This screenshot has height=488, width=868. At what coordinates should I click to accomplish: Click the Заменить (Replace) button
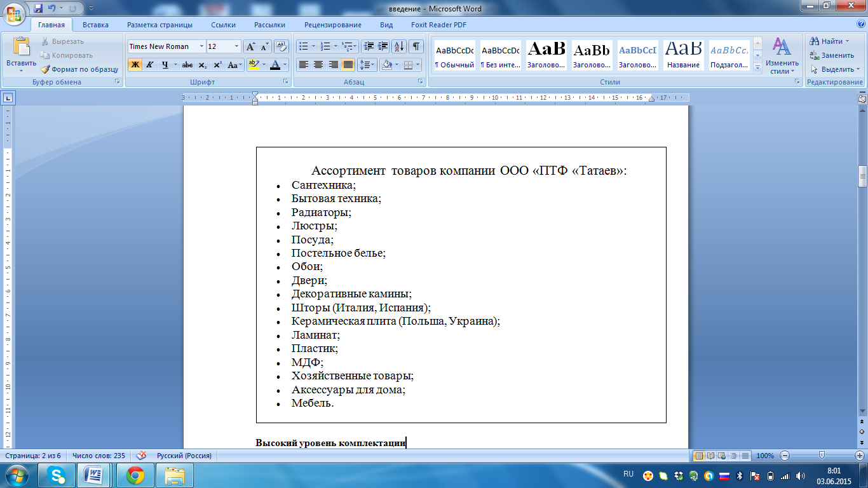click(832, 55)
